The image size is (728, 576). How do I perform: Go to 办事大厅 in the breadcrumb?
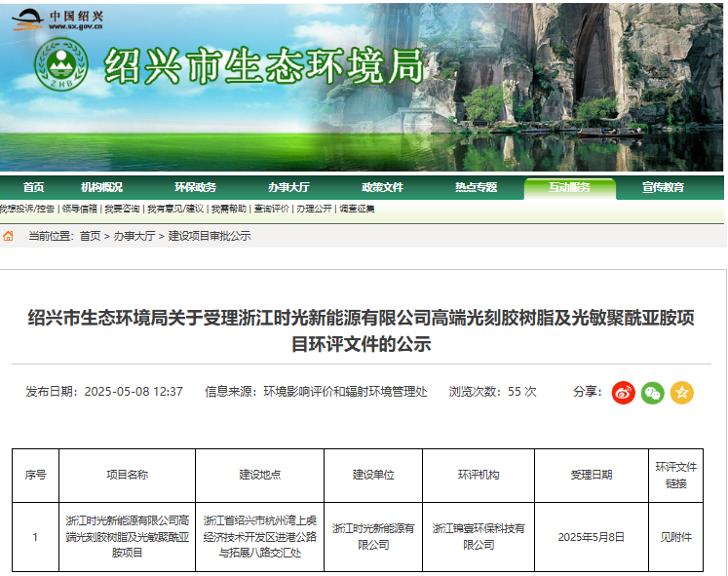coord(134,236)
